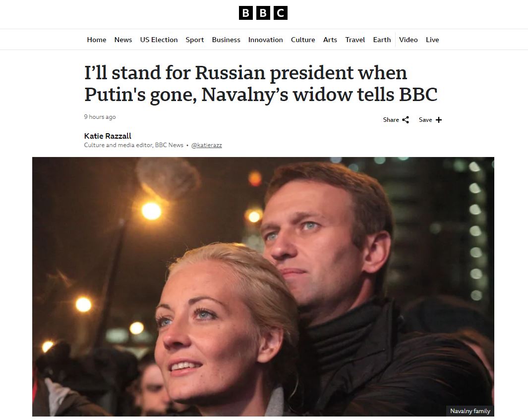Screen dimensions: 528x420
Task: Click the Save button label
Action: (x=425, y=120)
